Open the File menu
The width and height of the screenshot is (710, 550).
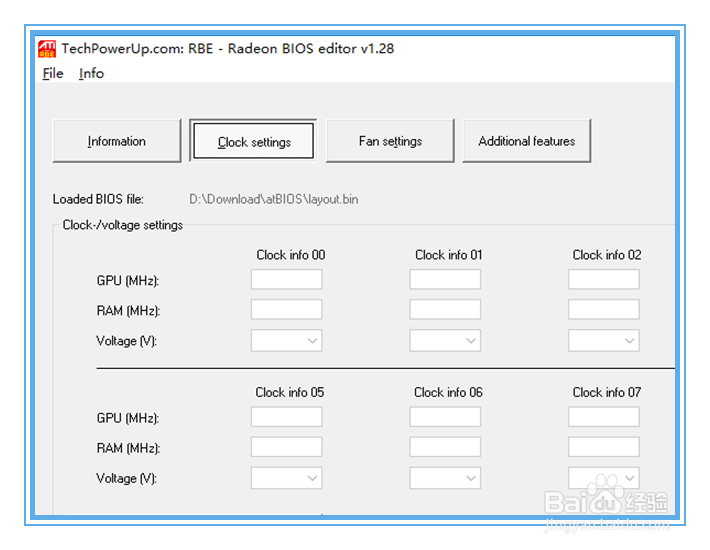[x=53, y=73]
